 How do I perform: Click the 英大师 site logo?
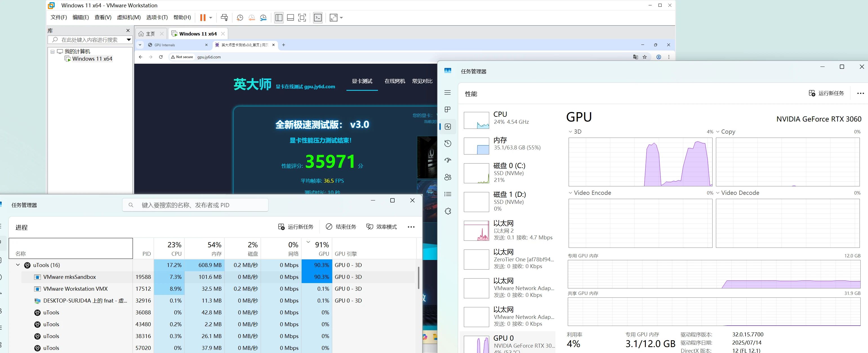pyautogui.click(x=252, y=84)
